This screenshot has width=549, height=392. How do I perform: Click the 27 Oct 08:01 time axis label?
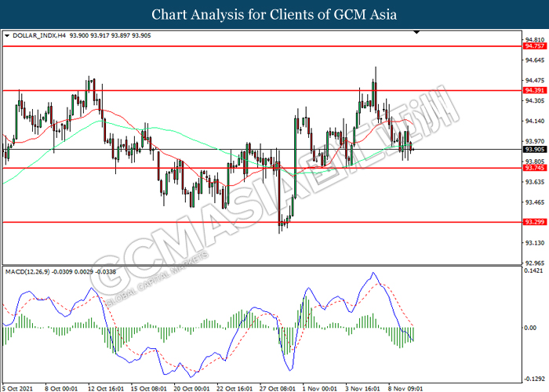point(277,389)
